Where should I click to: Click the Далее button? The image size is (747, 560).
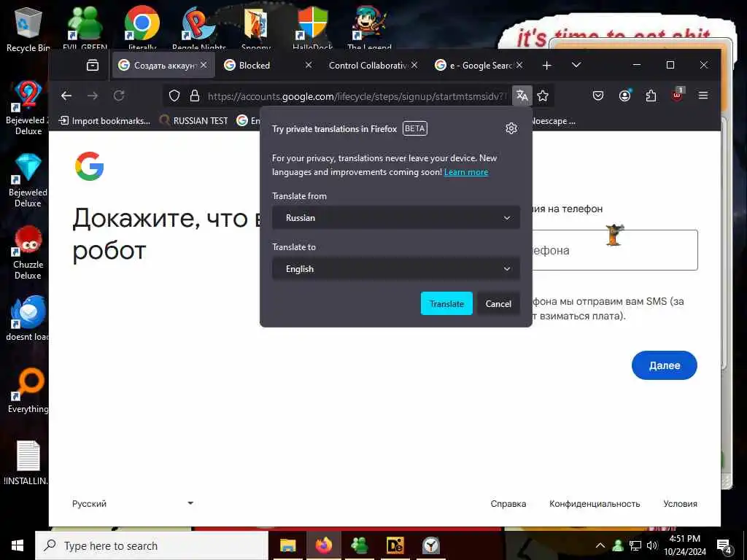coord(664,365)
